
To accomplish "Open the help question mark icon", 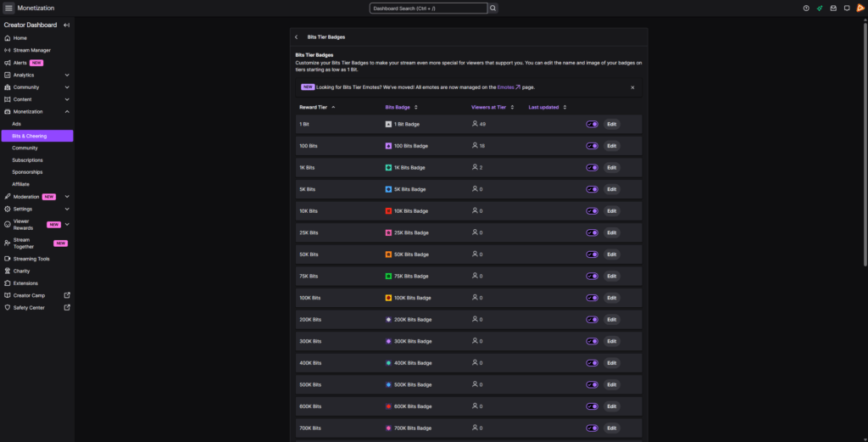I will (806, 8).
